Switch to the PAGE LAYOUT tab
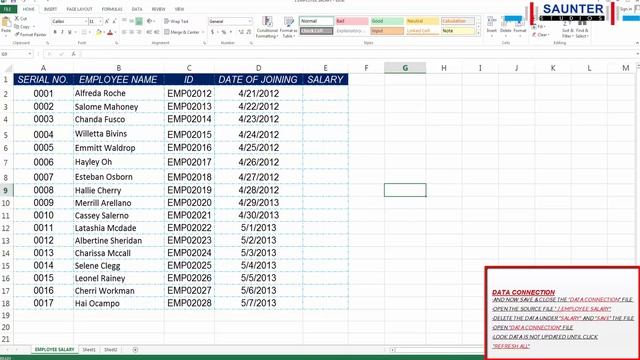Viewport: 640px width, 360px height. pyautogui.click(x=80, y=9)
